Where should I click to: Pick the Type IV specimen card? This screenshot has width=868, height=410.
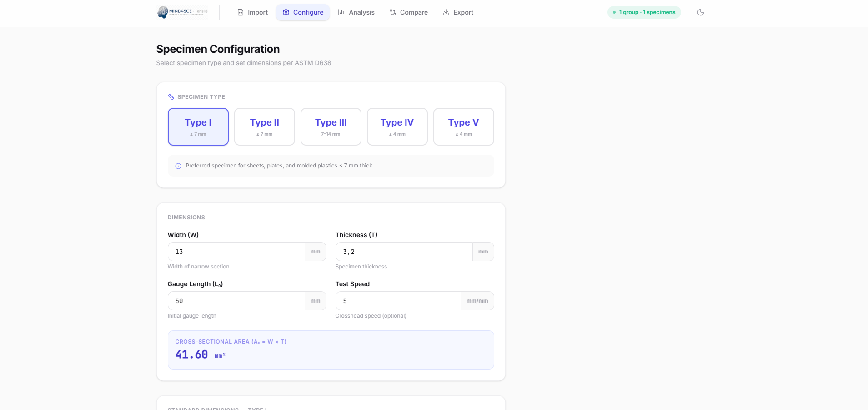tap(397, 127)
